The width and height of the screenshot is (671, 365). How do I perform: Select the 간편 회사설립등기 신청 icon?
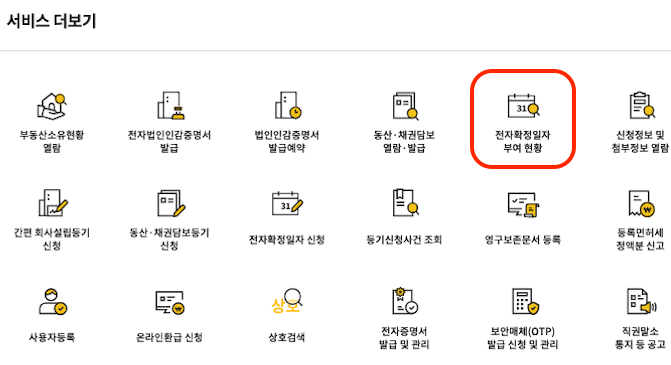pos(53,203)
